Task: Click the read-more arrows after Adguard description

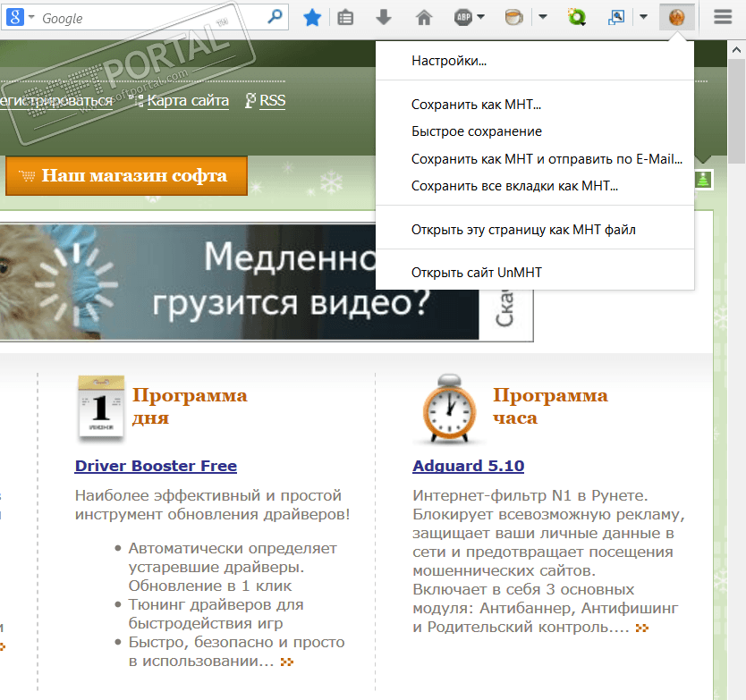Action: (642, 628)
